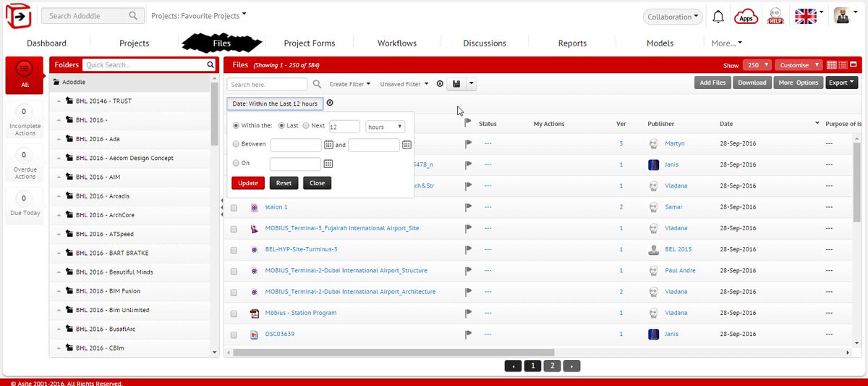
Task: Open the Discussions tab
Action: (485, 43)
